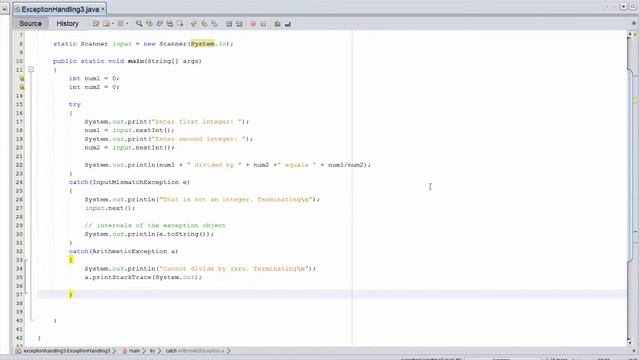640x360 pixels.
Task: Click the hint bulb beside int num2 line
Action: (22, 87)
